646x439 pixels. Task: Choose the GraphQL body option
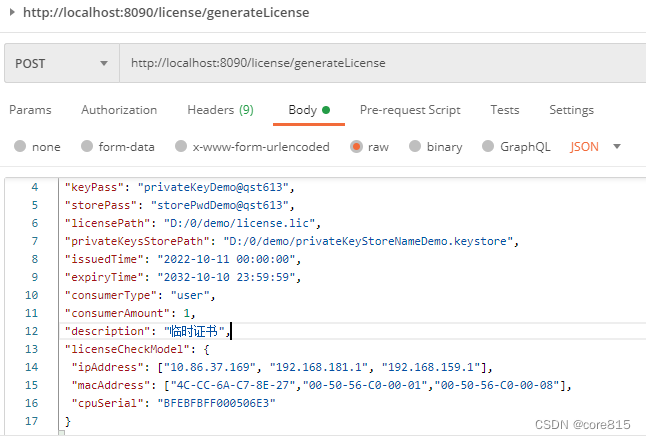click(489, 146)
